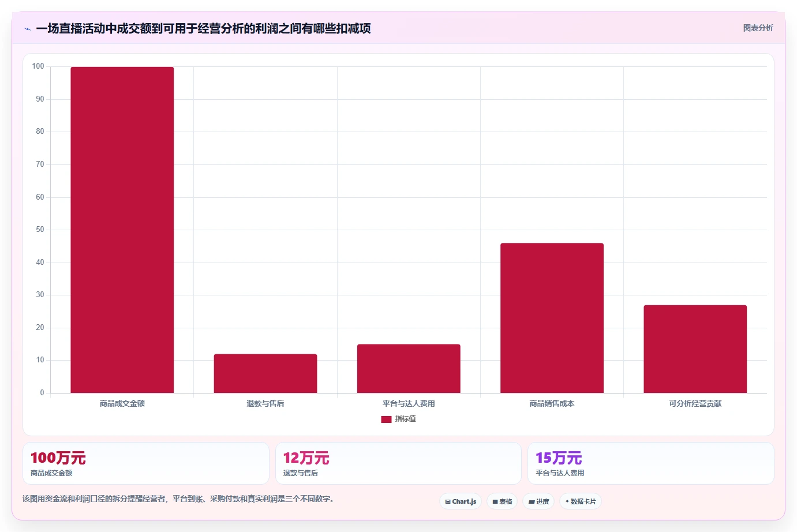
Task: Click x-axis label 可分析经营贡献
Action: click(695, 403)
